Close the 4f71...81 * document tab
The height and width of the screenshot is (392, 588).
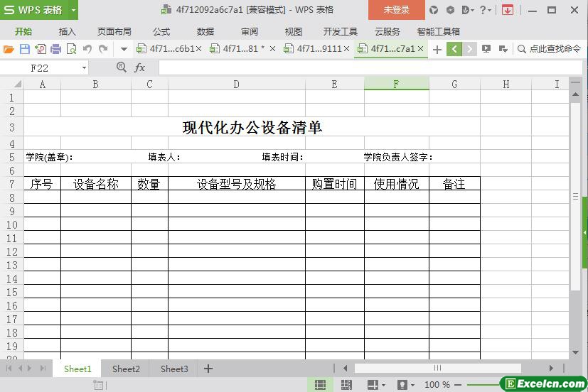[x=272, y=49]
